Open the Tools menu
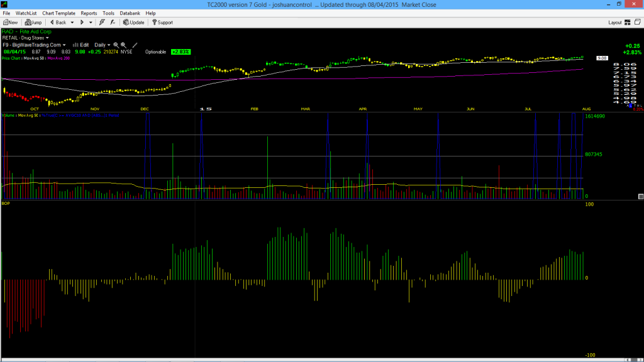Viewport: 644px width, 362px height. coord(108,13)
